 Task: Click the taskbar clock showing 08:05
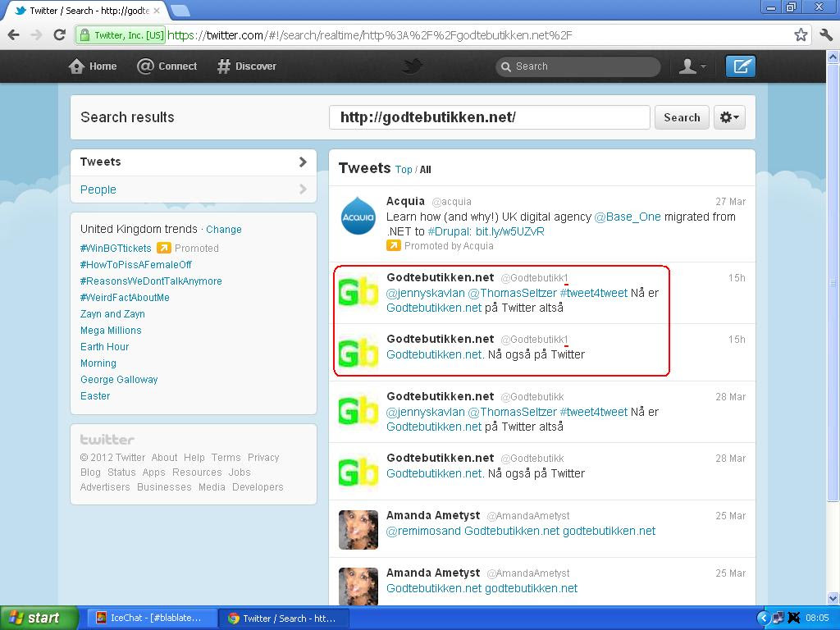[x=817, y=619]
